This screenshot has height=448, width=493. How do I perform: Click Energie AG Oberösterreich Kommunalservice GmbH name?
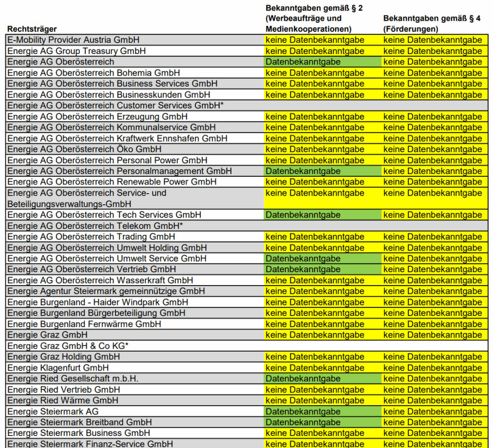[112, 128]
